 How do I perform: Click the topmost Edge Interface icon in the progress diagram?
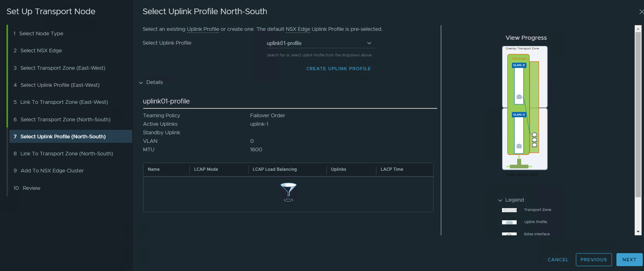coord(535,134)
